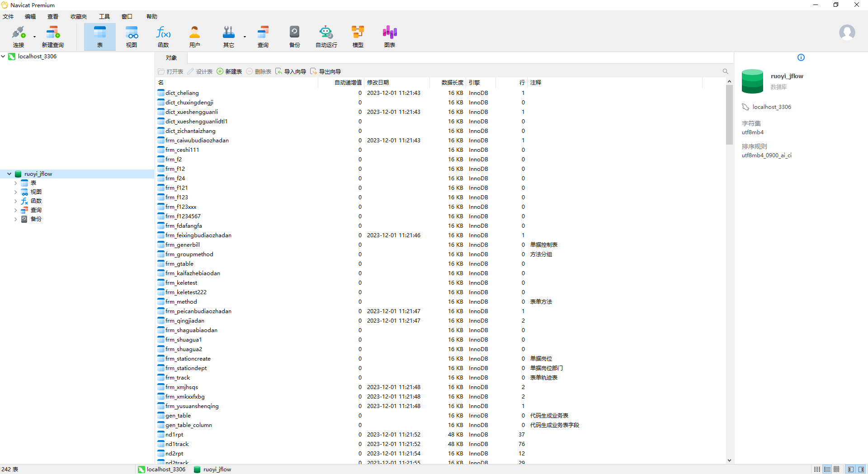Open the 用户 (User) toolbar icon

click(x=194, y=36)
